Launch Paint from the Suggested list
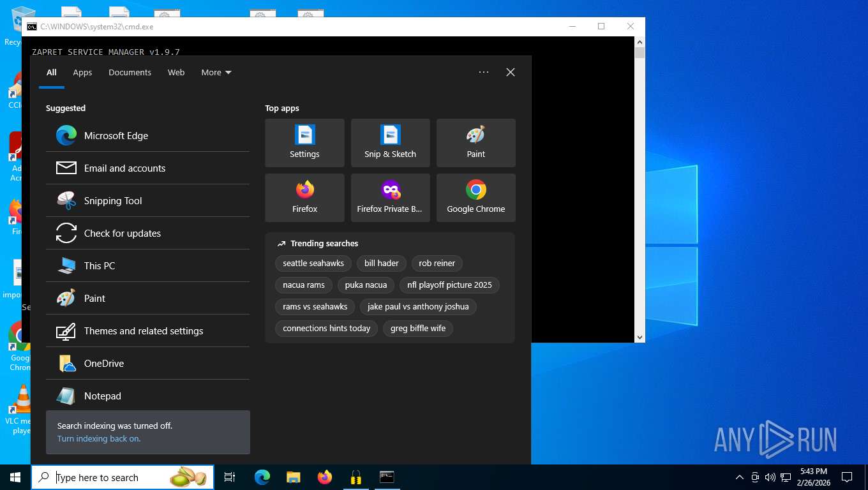The width and height of the screenshot is (868, 490). [147, 298]
